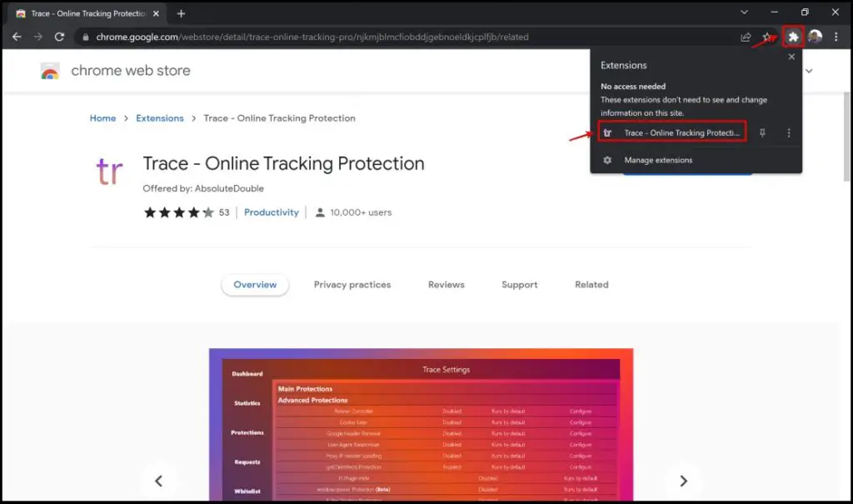
Task: Select the Reviews tab
Action: (446, 285)
